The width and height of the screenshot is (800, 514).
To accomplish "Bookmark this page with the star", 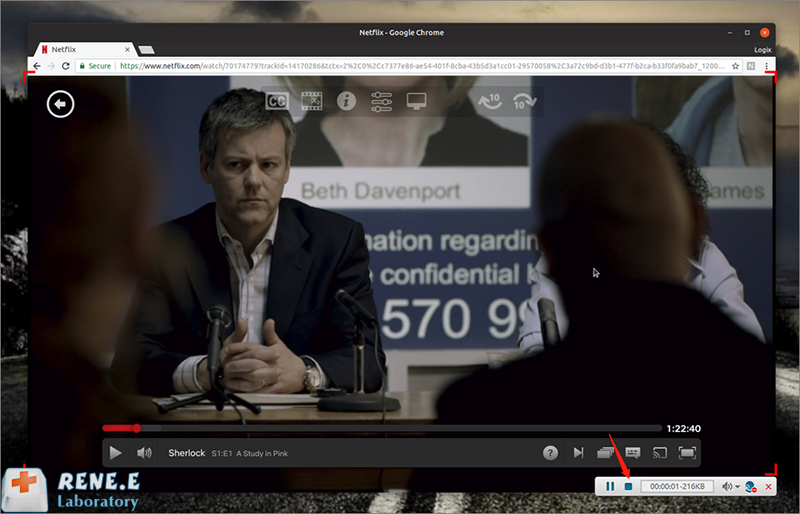I will (735, 66).
